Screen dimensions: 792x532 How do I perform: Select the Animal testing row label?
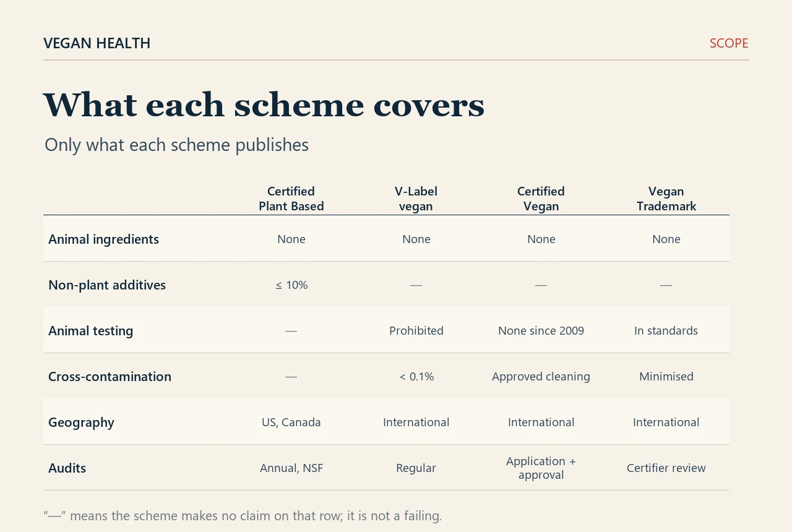(91, 331)
